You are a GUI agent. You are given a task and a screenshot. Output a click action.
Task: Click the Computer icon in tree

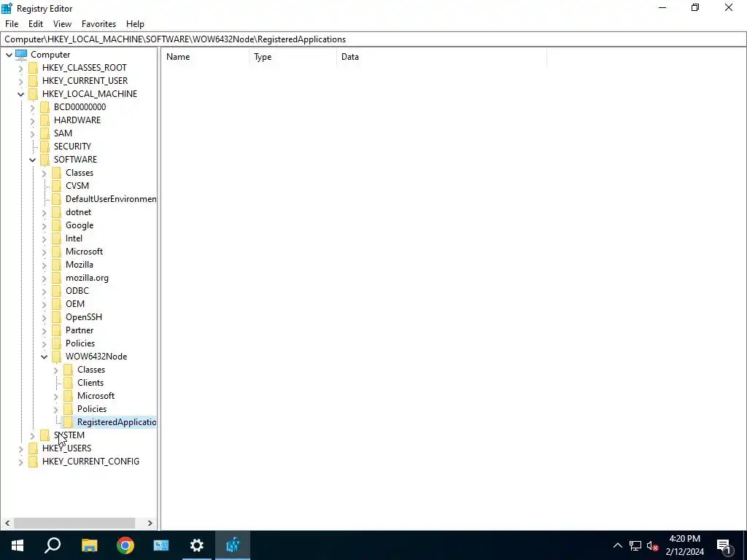21,54
